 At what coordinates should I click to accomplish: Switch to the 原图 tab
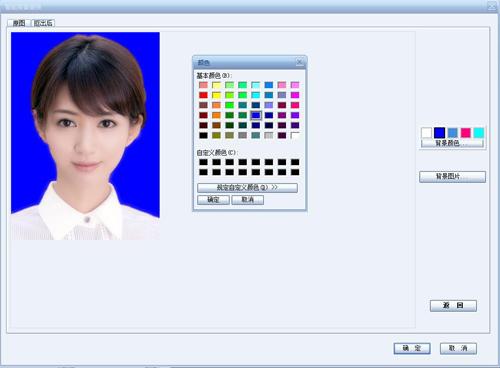[18, 23]
